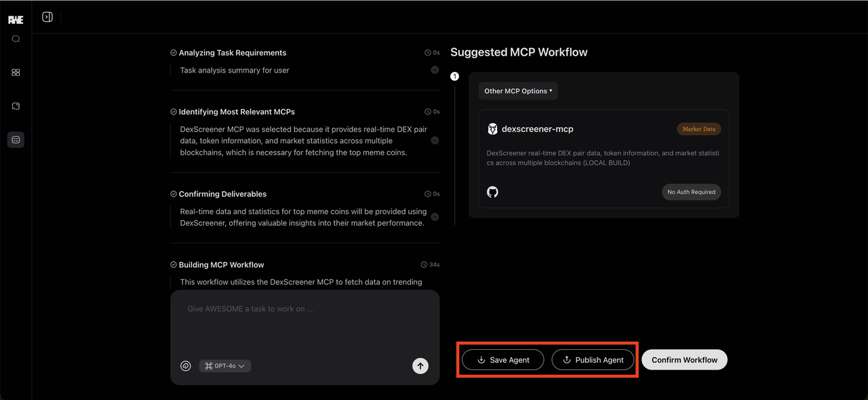The width and height of the screenshot is (868, 400).
Task: Click the attachment icon in task input
Action: 186,366
